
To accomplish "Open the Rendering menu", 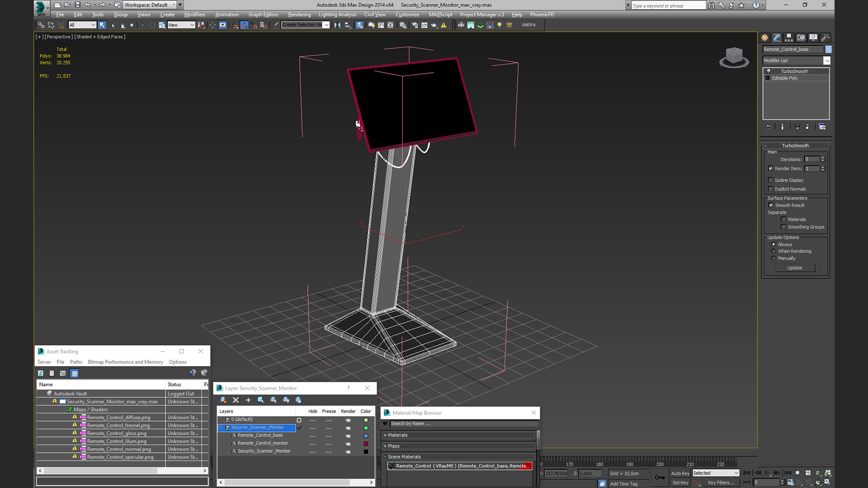I will click(299, 14).
